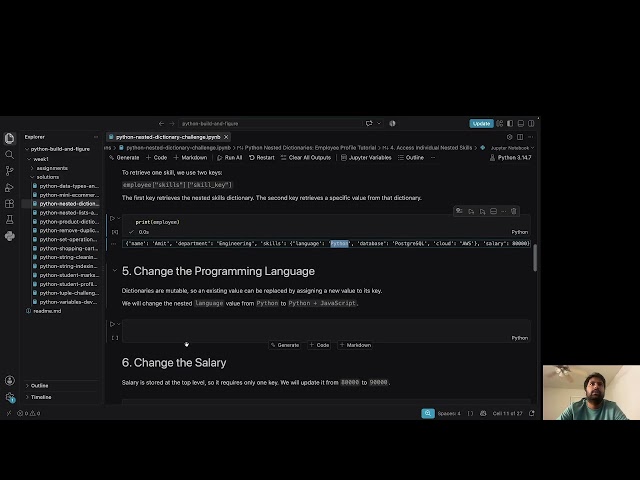
Task: Go forward with the right navigation arrow
Action: click(172, 124)
